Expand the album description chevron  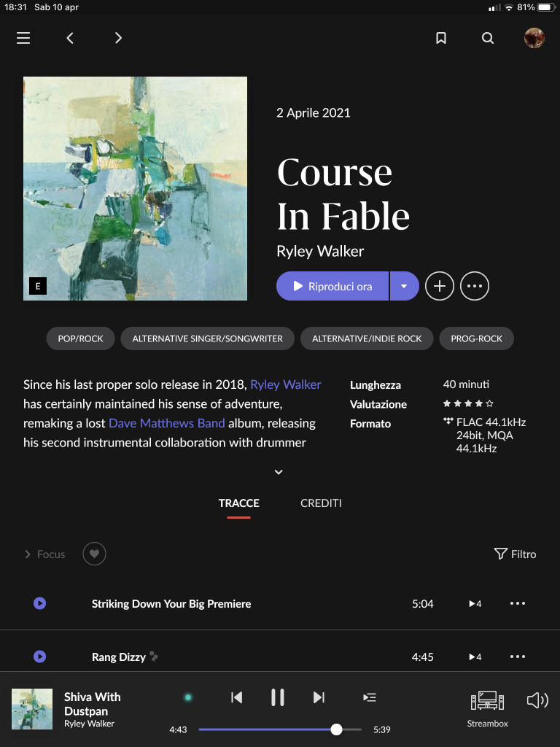click(x=279, y=472)
